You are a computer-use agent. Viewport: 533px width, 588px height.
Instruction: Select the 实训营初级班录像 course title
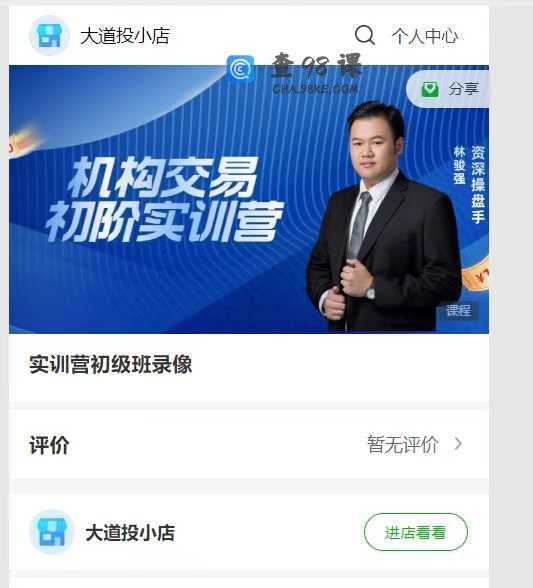pos(111,364)
